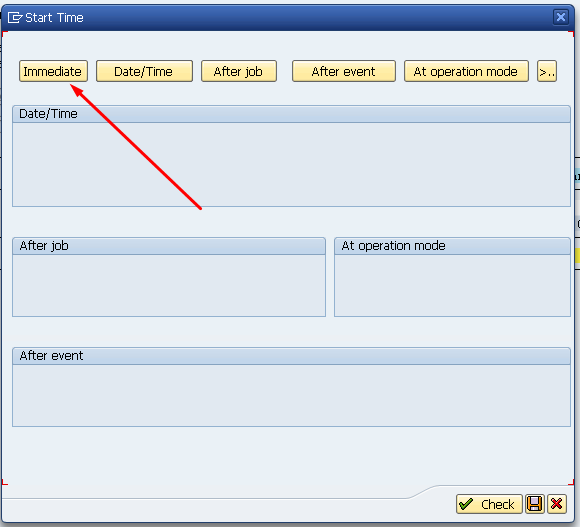The image size is (580, 527).
Task: Click inside the empty After job panel body
Action: click(x=169, y=285)
